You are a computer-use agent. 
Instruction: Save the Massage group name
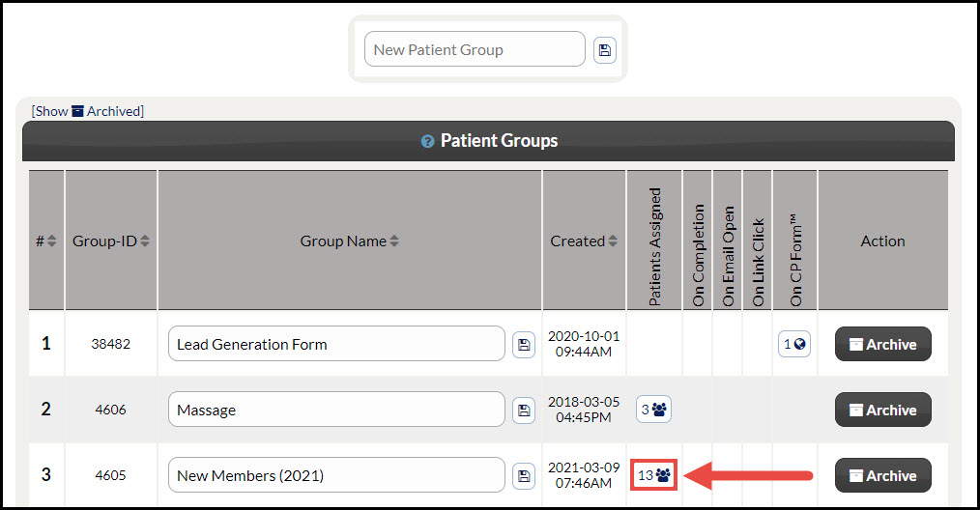click(x=524, y=410)
